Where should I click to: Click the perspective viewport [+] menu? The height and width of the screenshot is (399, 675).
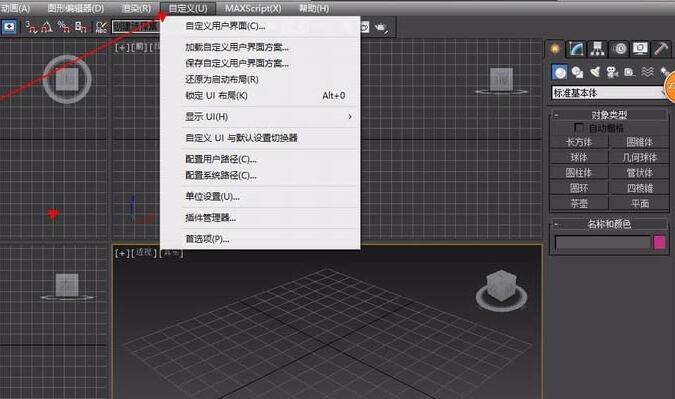pos(122,253)
